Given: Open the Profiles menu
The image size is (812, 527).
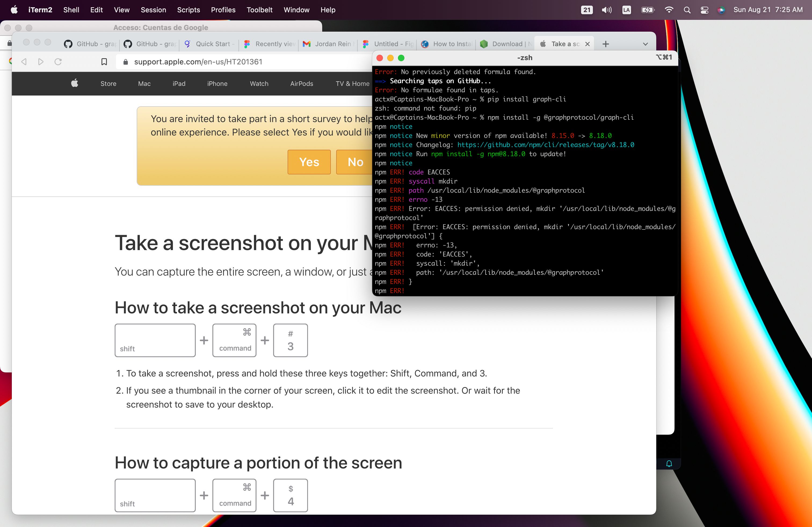Looking at the screenshot, I should tap(223, 10).
